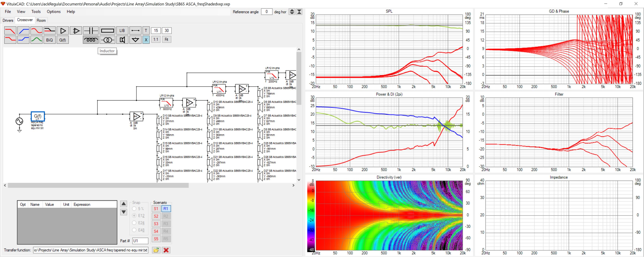This screenshot has height=257, width=644.
Task: Click the hourglass icon next to the reference angle stepper
Action: pos(299,12)
